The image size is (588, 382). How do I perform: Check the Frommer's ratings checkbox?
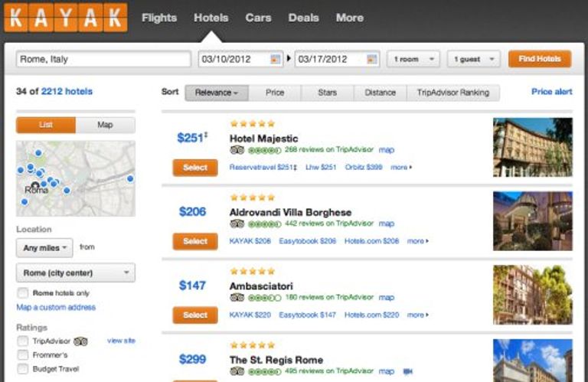point(22,354)
